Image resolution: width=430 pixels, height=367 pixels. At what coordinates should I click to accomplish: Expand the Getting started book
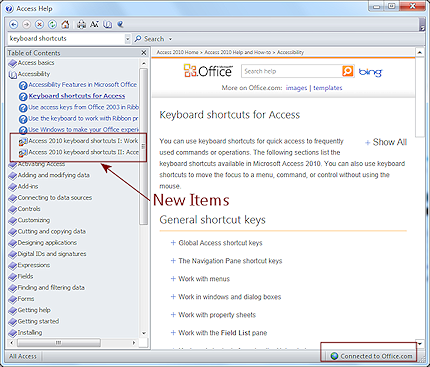[34, 321]
